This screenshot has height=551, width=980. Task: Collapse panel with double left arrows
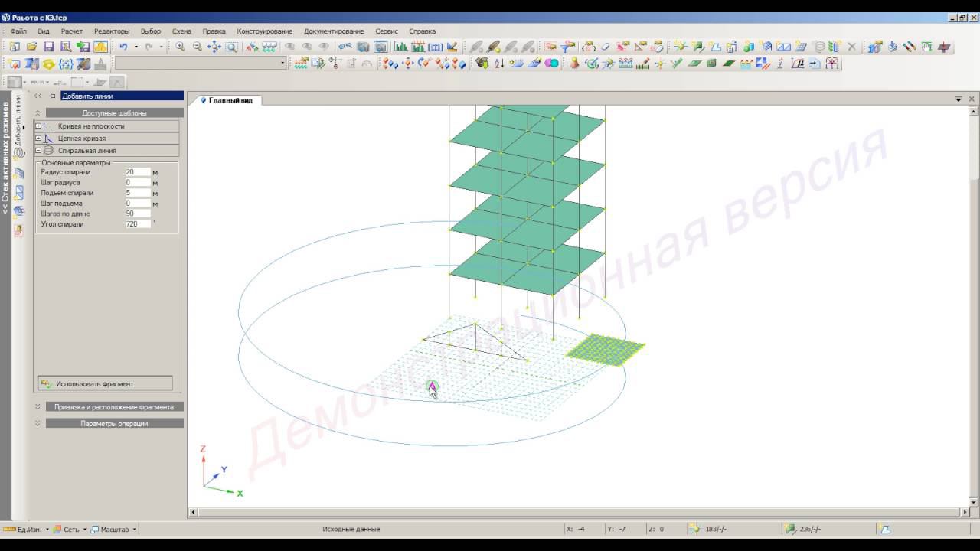tap(38, 96)
